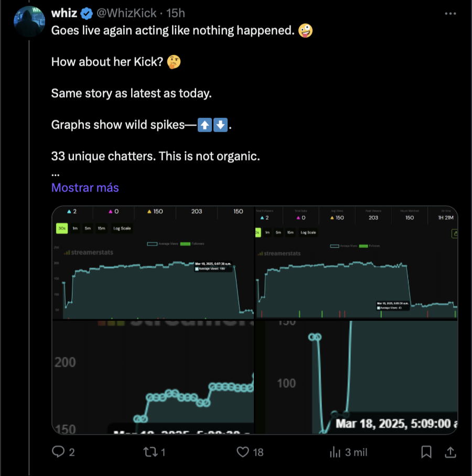Click the blue verified badge next to whiz
The height and width of the screenshot is (476, 472).
(87, 13)
